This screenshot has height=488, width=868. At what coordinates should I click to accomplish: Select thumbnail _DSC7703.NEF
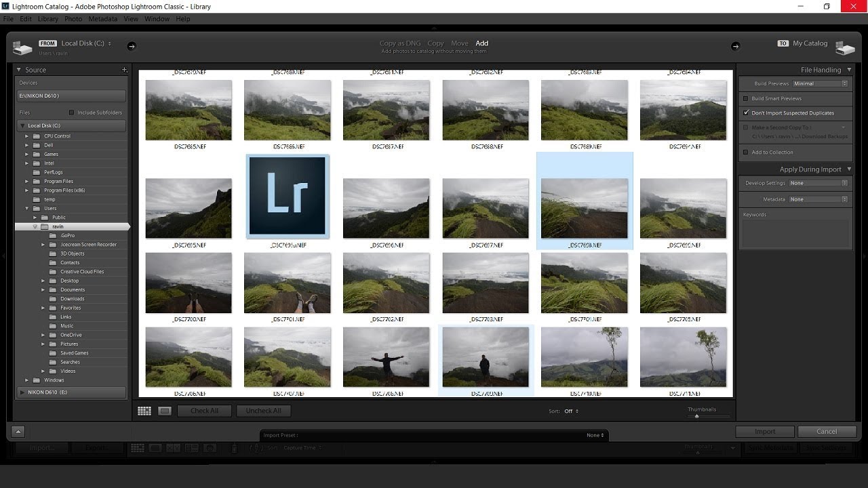(486, 283)
